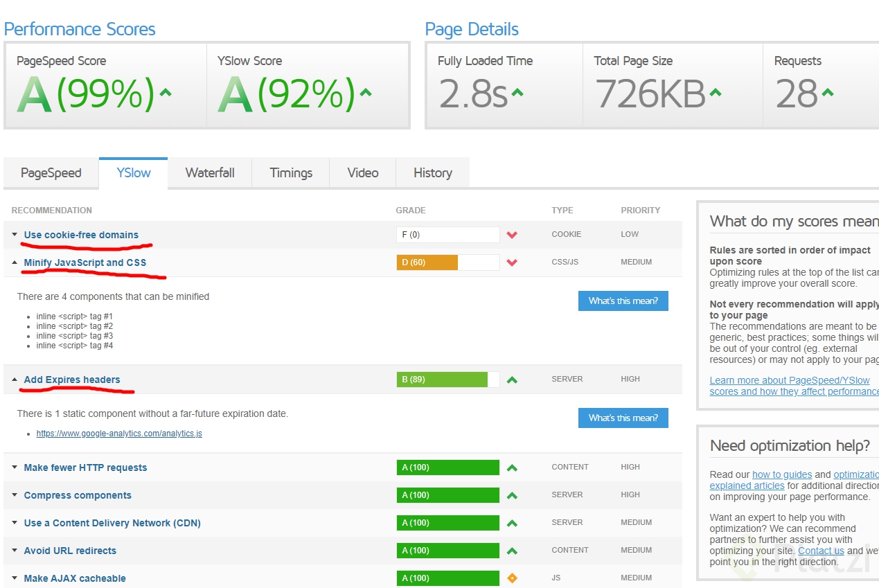Click green up arrow on Avoid URL redirects
This screenshot has height=588, width=879.
pos(512,551)
